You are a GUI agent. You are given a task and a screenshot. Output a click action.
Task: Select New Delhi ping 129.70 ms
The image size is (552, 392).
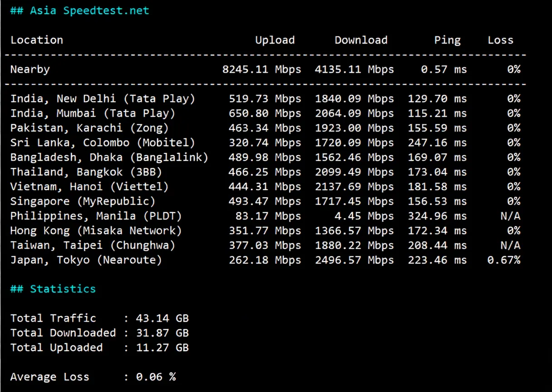437,99
